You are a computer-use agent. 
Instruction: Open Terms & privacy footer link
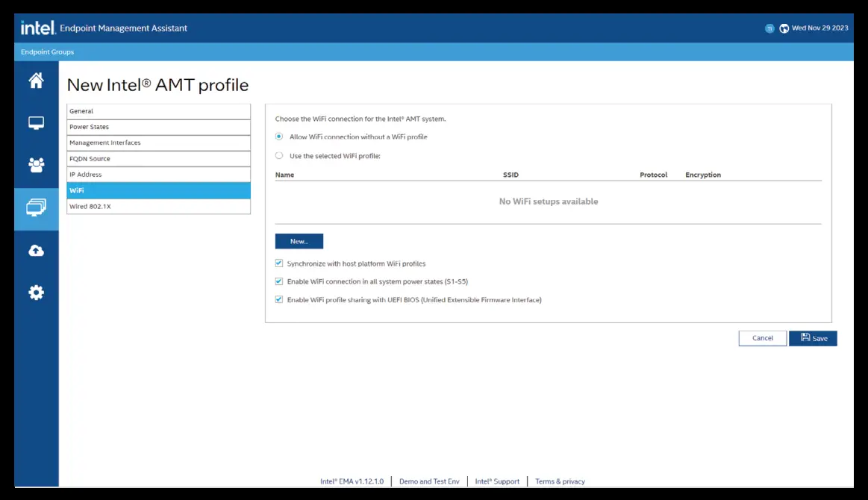(x=560, y=481)
